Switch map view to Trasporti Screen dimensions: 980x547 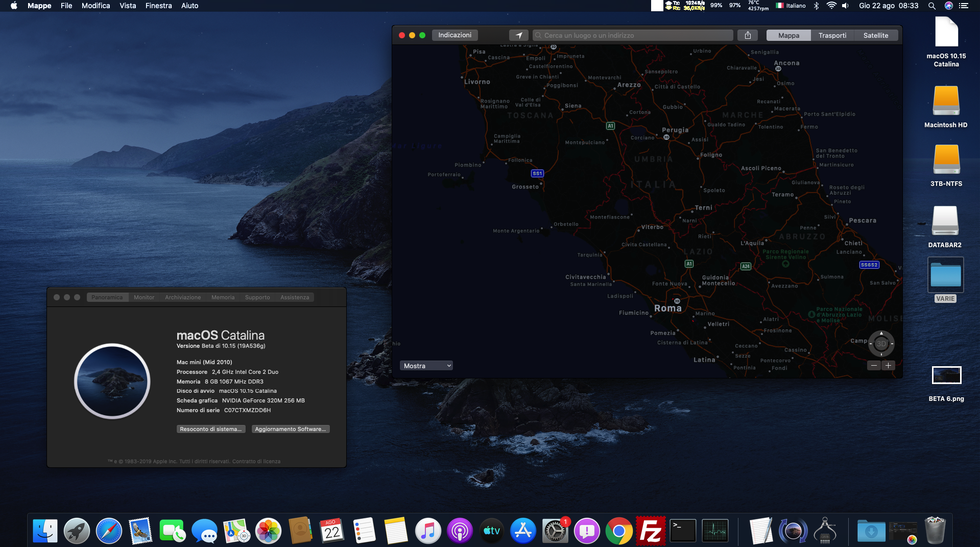pyautogui.click(x=832, y=35)
